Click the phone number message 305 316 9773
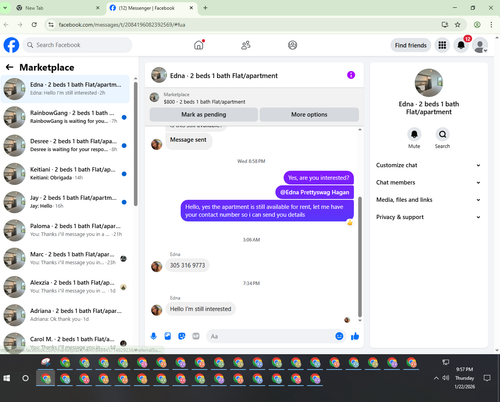The width and height of the screenshot is (500, 402). [187, 265]
